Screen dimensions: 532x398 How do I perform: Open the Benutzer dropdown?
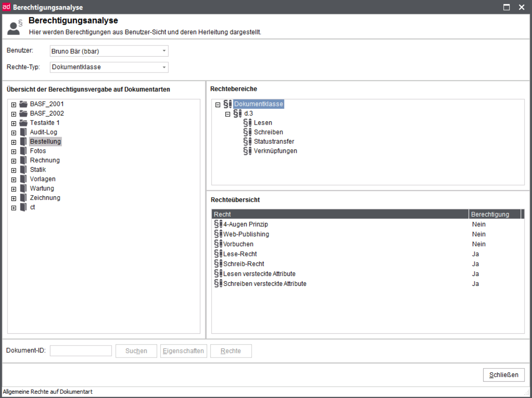[x=164, y=51]
